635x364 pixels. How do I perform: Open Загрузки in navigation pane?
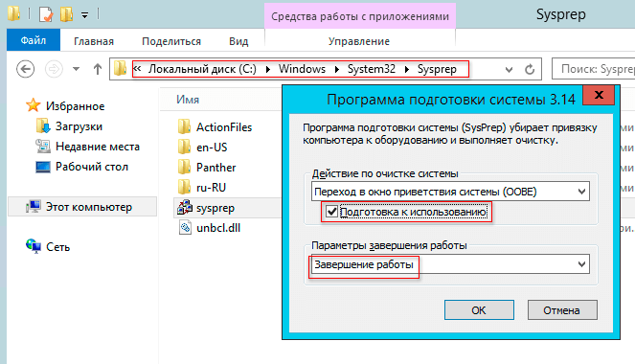79,126
